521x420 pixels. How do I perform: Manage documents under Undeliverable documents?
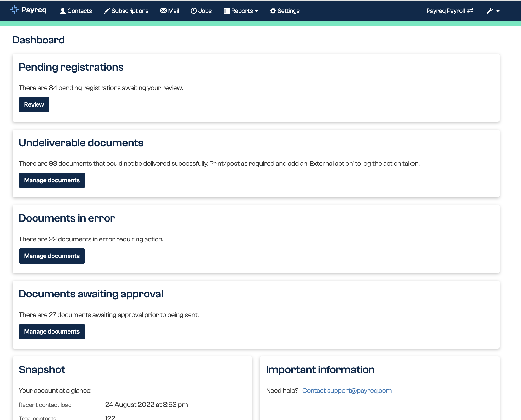pyautogui.click(x=52, y=180)
